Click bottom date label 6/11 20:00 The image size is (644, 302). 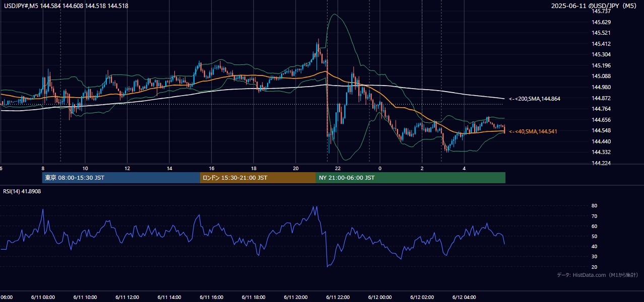296,297
